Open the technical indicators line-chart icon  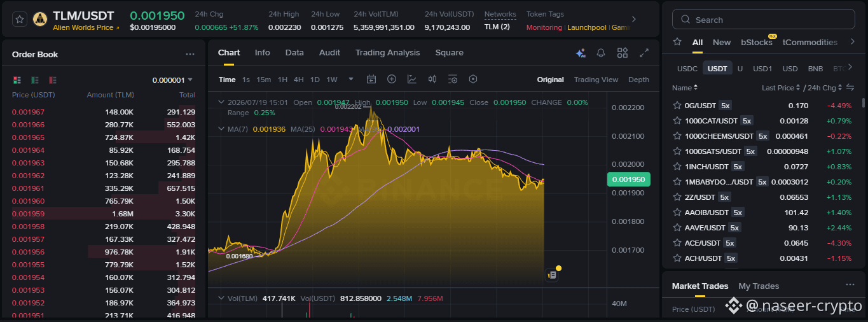coord(412,80)
